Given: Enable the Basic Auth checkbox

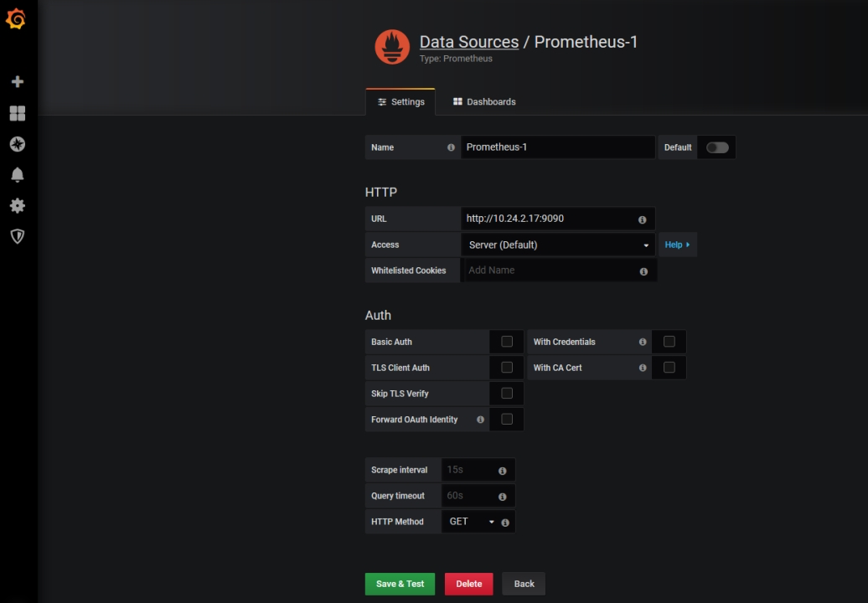Looking at the screenshot, I should (x=507, y=342).
